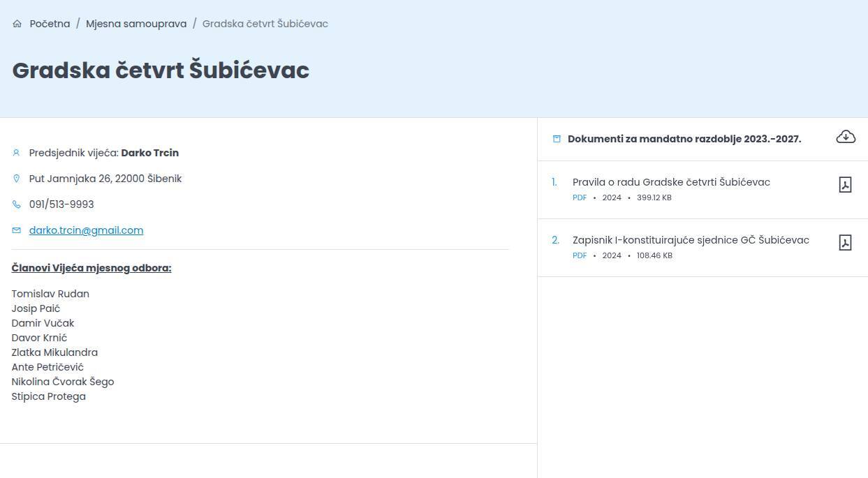The width and height of the screenshot is (868, 478).
Task: Click Članovi Vijeća mjesnog odbora heading
Action: 91,268
